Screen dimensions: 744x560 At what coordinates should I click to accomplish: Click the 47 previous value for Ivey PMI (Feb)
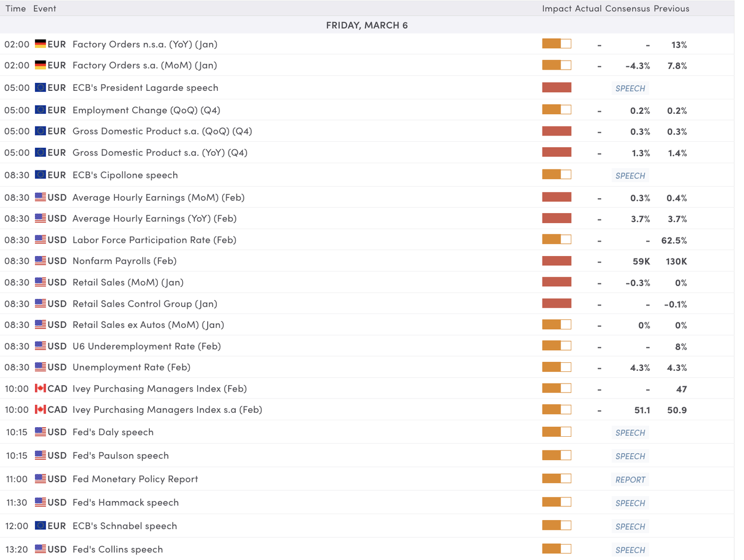[x=681, y=389]
